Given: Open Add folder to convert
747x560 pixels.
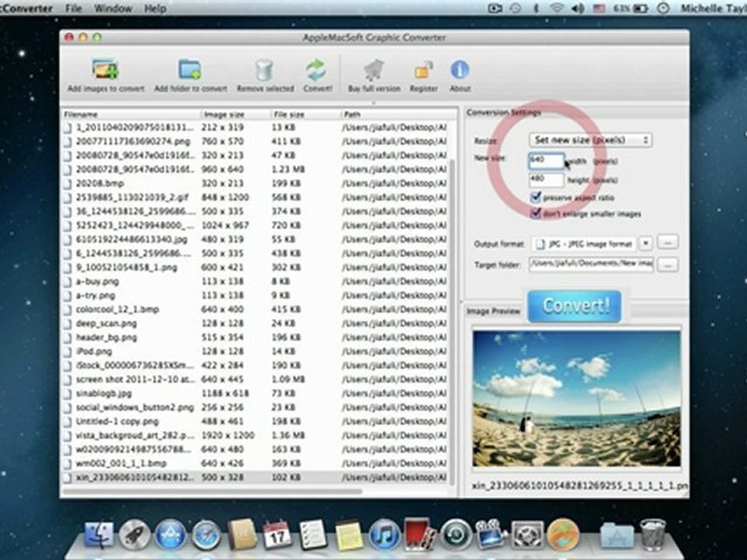Looking at the screenshot, I should tap(190, 69).
